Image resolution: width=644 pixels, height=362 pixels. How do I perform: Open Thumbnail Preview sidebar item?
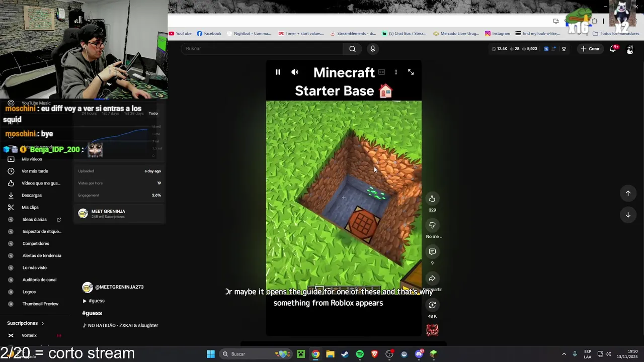35,304
